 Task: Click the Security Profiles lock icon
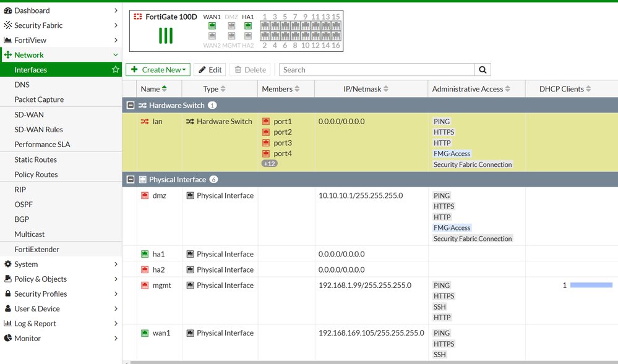(8, 294)
